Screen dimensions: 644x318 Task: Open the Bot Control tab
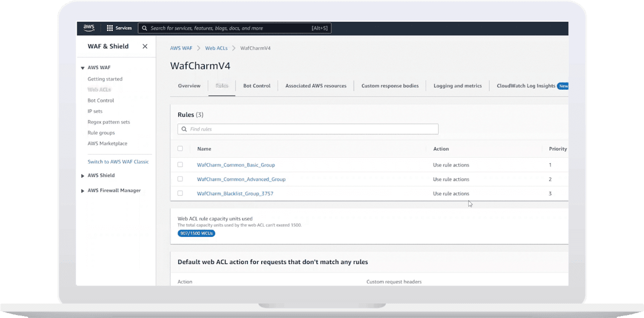257,86
